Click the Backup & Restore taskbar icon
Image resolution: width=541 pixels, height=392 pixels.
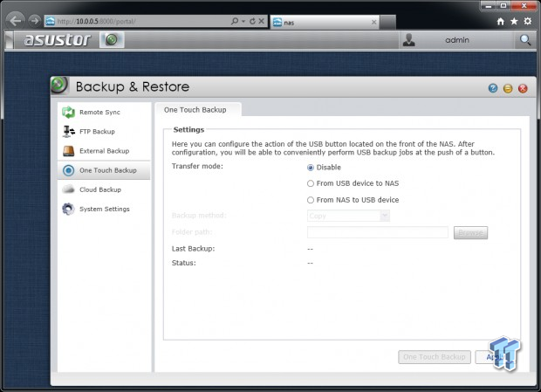coord(112,39)
